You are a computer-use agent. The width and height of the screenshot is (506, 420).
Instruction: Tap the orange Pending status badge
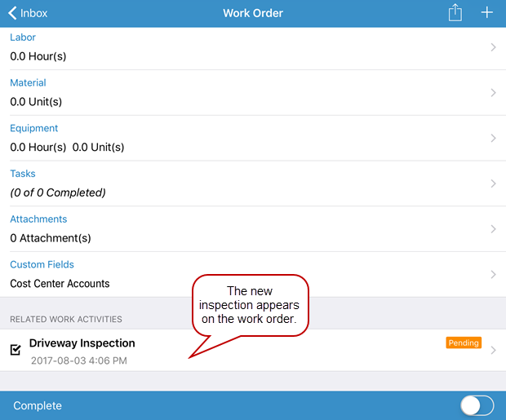[x=463, y=343]
